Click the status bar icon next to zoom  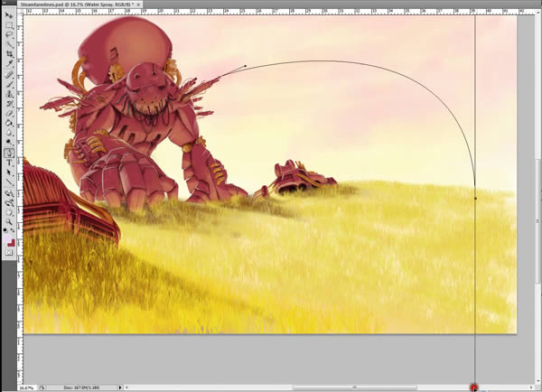42,387
